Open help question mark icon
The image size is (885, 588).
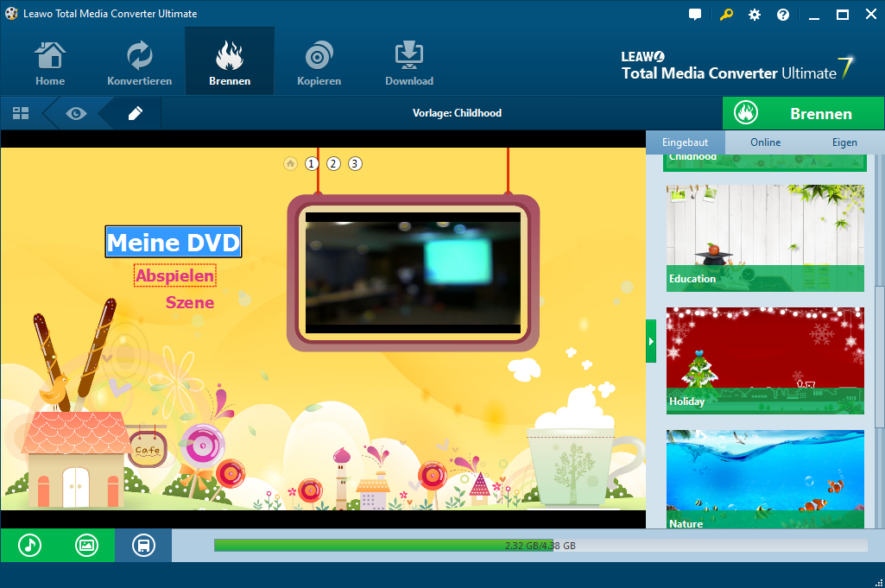click(x=783, y=15)
